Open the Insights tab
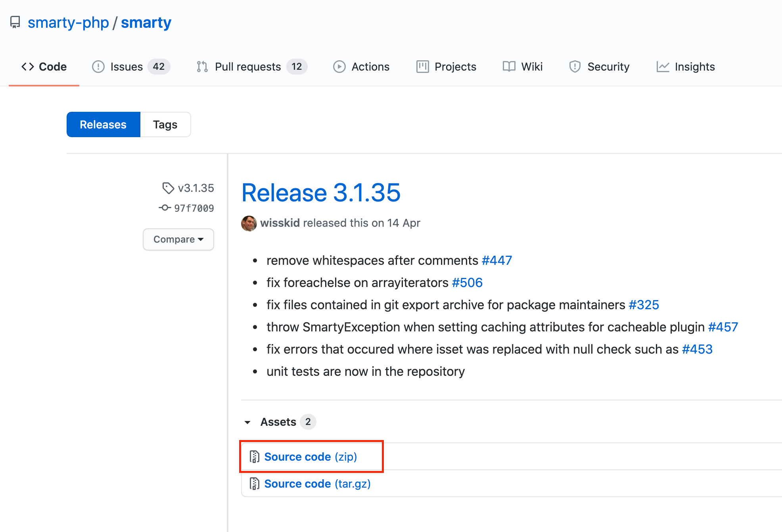This screenshot has width=782, height=532. tap(686, 67)
